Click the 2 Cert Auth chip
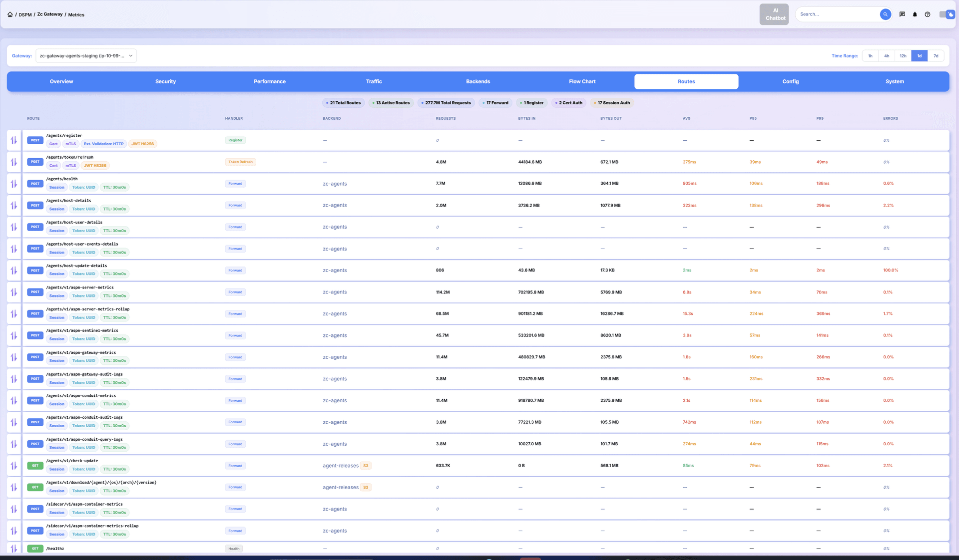Image resolution: width=959 pixels, height=560 pixels. [x=568, y=103]
